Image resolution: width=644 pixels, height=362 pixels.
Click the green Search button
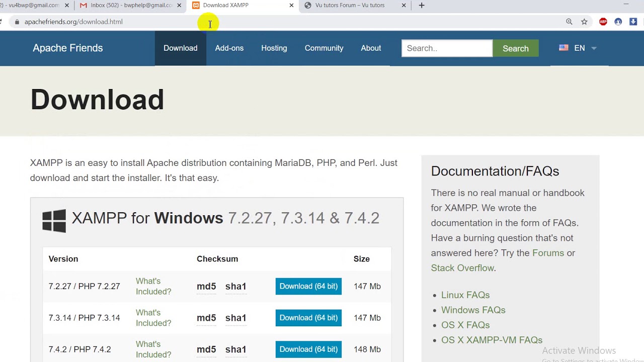(x=516, y=48)
